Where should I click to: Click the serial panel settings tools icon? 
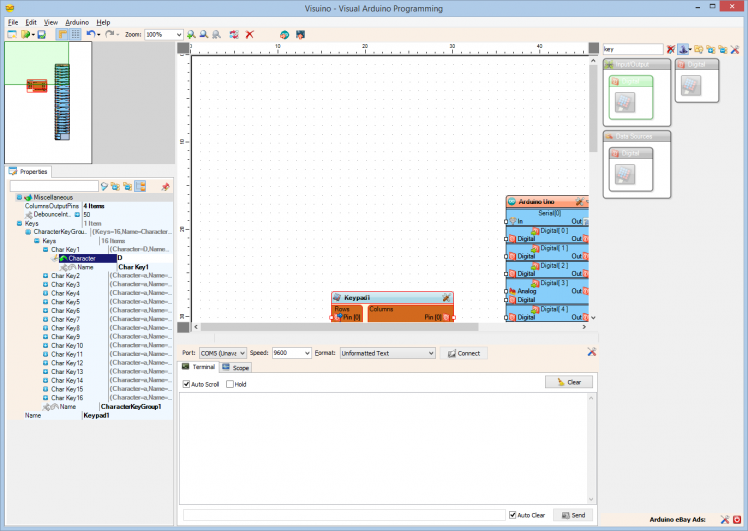pos(592,352)
